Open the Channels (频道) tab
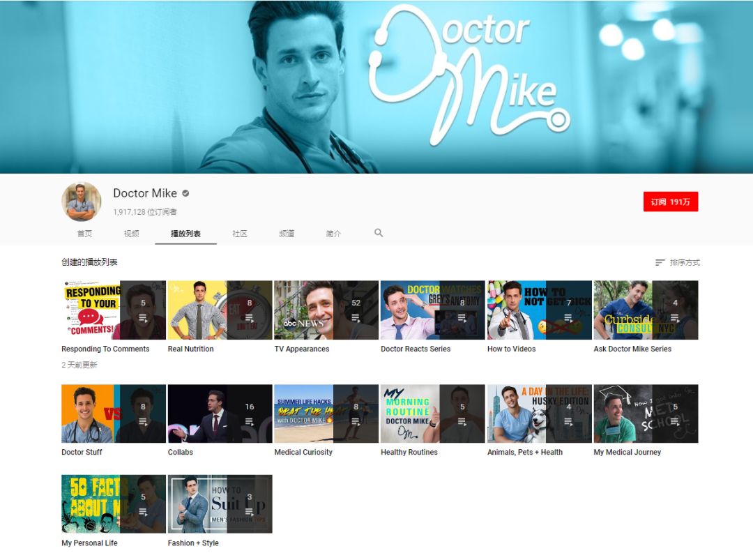 pyautogui.click(x=287, y=234)
